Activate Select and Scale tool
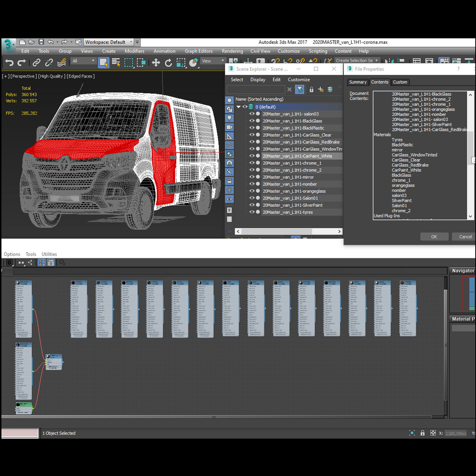 [181, 63]
